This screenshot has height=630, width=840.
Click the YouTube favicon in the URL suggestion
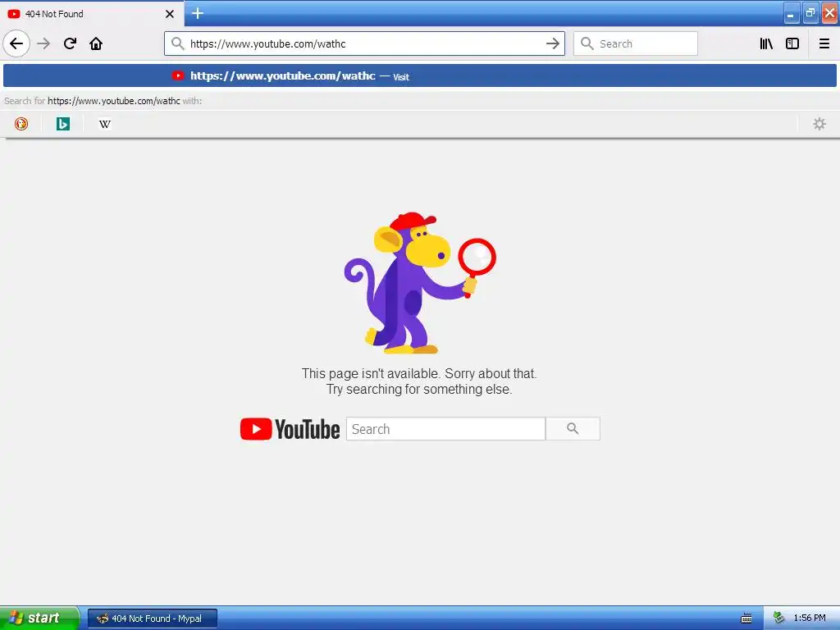[x=178, y=75]
